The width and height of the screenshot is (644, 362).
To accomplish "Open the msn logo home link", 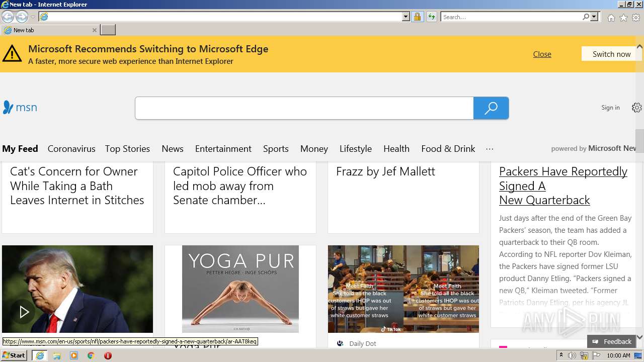I will (20, 107).
